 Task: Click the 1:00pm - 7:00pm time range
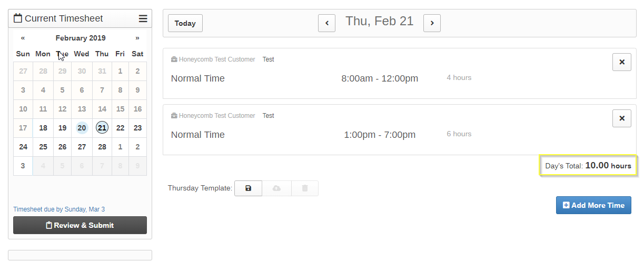tap(380, 135)
